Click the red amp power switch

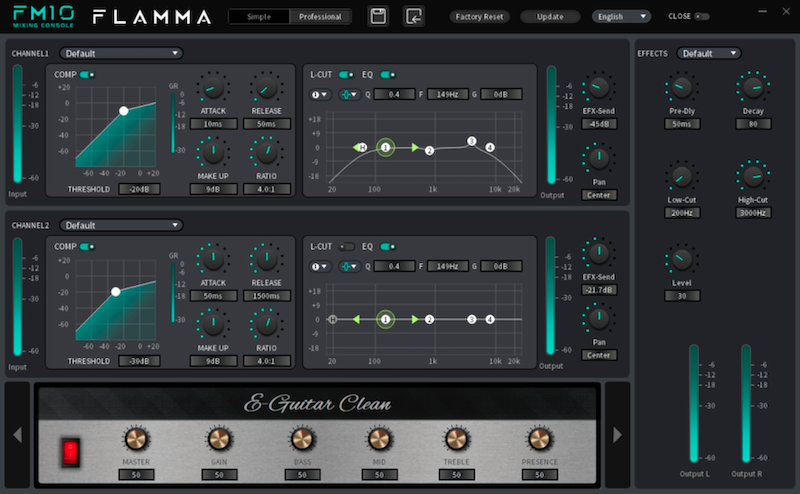[70, 451]
